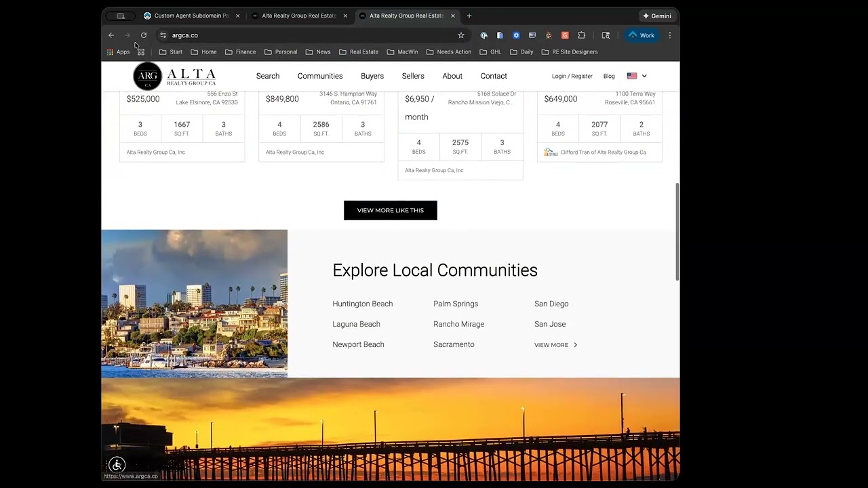Viewport: 868px width, 488px height.
Task: Open the Buyers navigation menu
Action: pos(372,76)
